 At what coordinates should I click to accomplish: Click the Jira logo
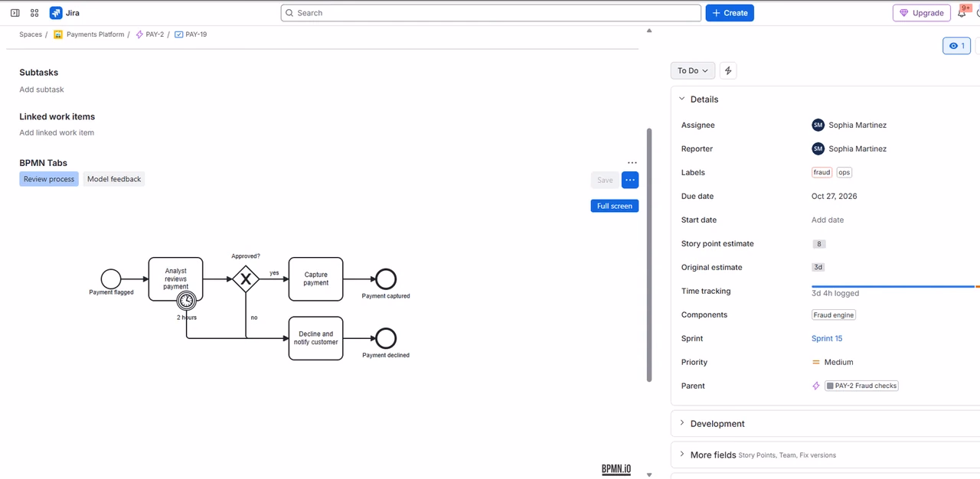coord(56,13)
